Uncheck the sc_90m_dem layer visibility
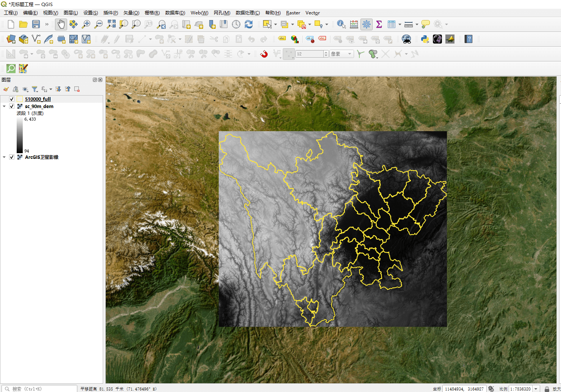The image size is (561, 392). tap(12, 106)
